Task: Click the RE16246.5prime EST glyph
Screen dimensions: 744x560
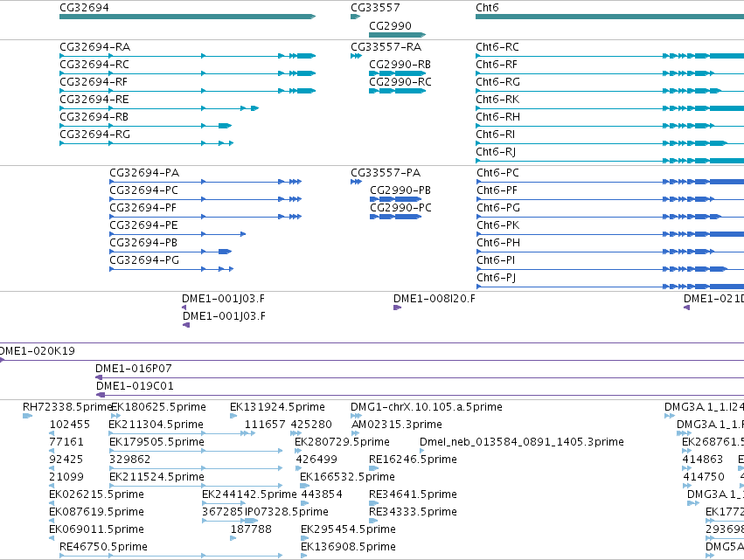Action: click(374, 468)
